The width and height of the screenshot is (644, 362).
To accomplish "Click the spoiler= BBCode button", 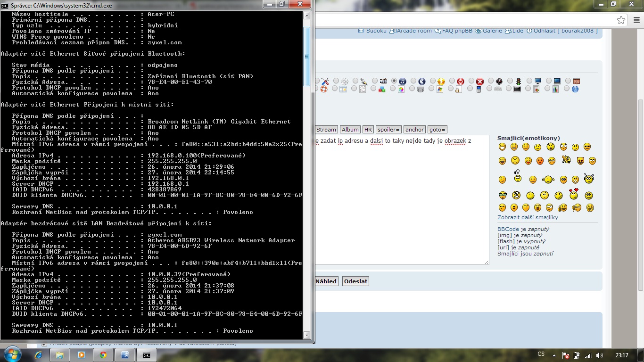I will point(388,130).
